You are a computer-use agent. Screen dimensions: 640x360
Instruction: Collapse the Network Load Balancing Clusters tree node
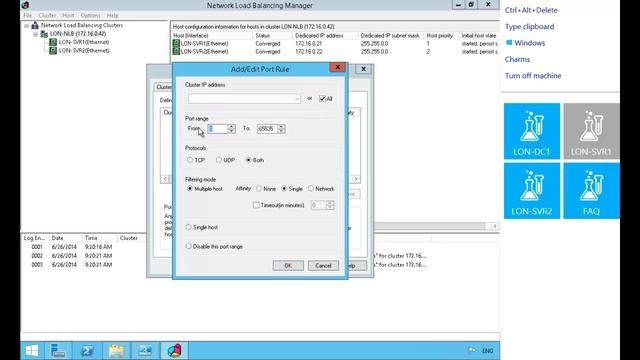(27, 25)
